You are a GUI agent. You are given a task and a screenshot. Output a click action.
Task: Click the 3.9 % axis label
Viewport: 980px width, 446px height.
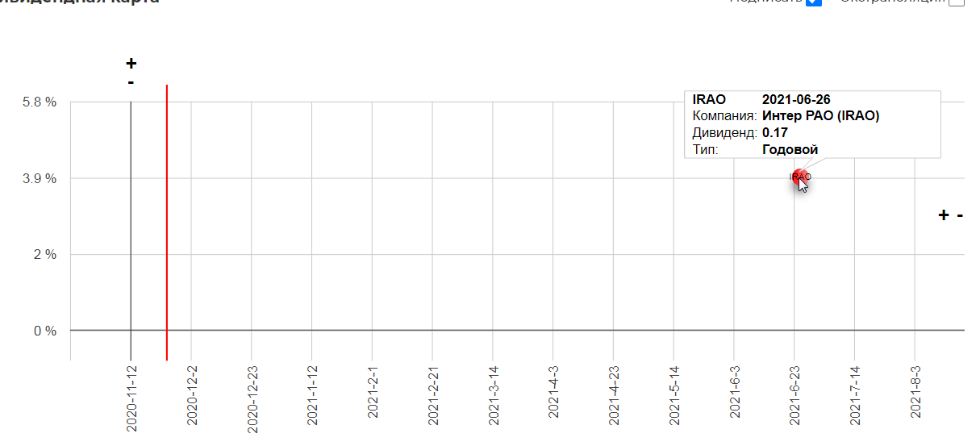[40, 179]
